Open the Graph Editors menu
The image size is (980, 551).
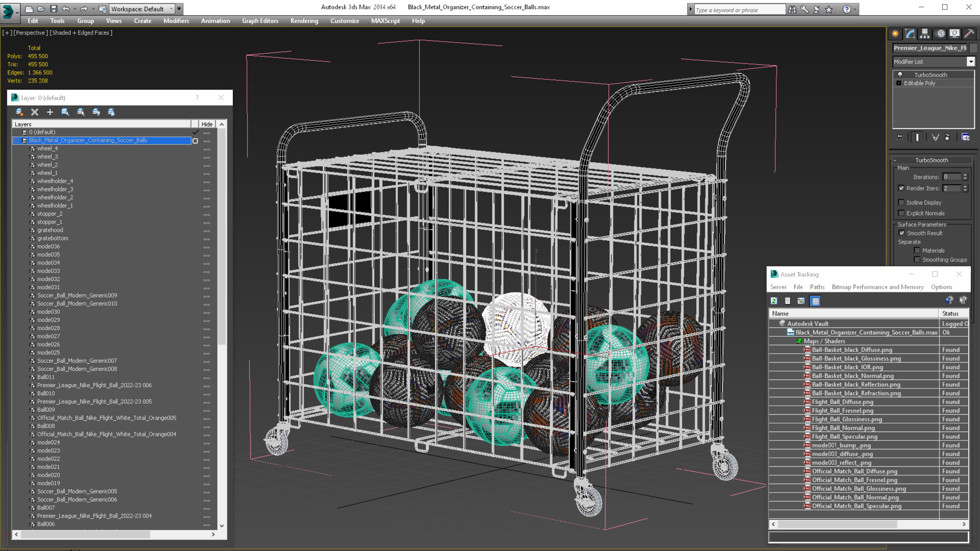click(260, 21)
